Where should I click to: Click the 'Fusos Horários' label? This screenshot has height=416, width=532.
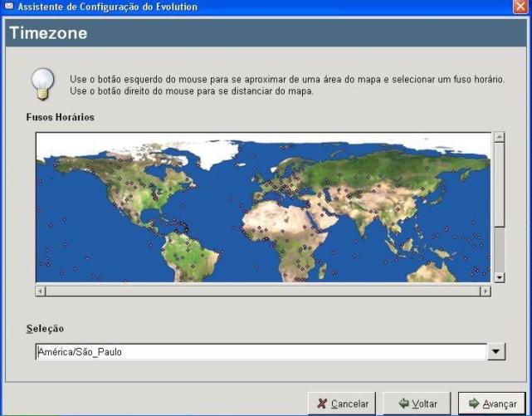(61, 117)
